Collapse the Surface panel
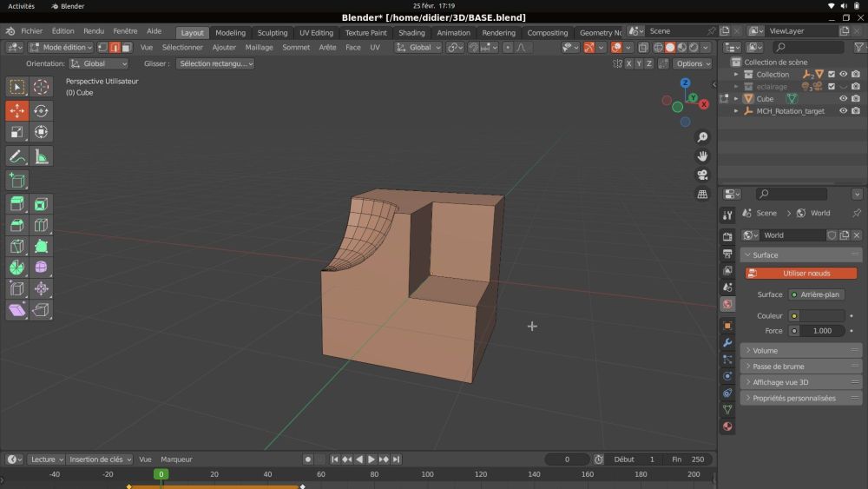Screen dimensions: 868x489 801,254
